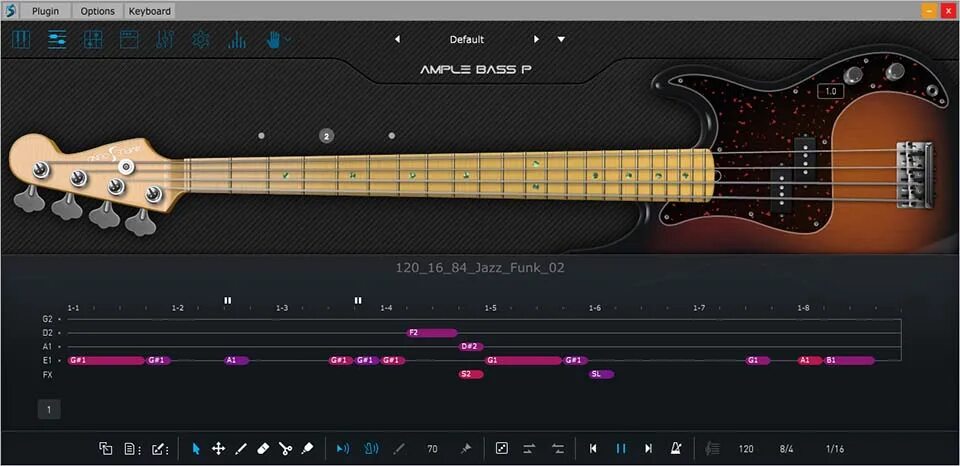The image size is (960, 466).
Task: Select the long G1 note at bar 1-5
Action: click(x=523, y=360)
